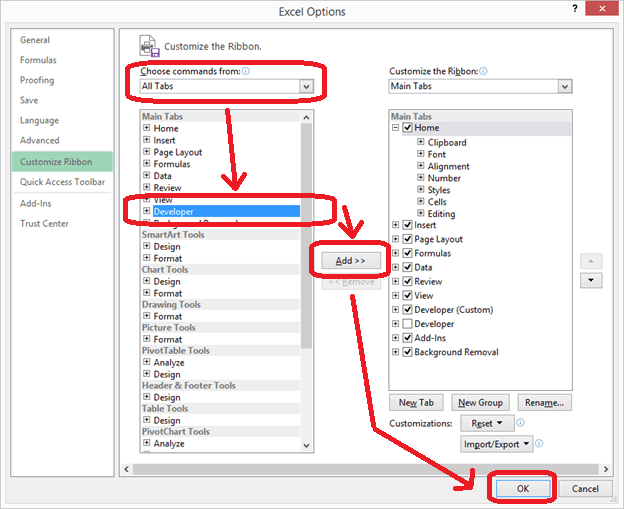Uncheck the Developer (Custom) checkbox
Viewport: 624px width, 509px height.
coord(407,309)
